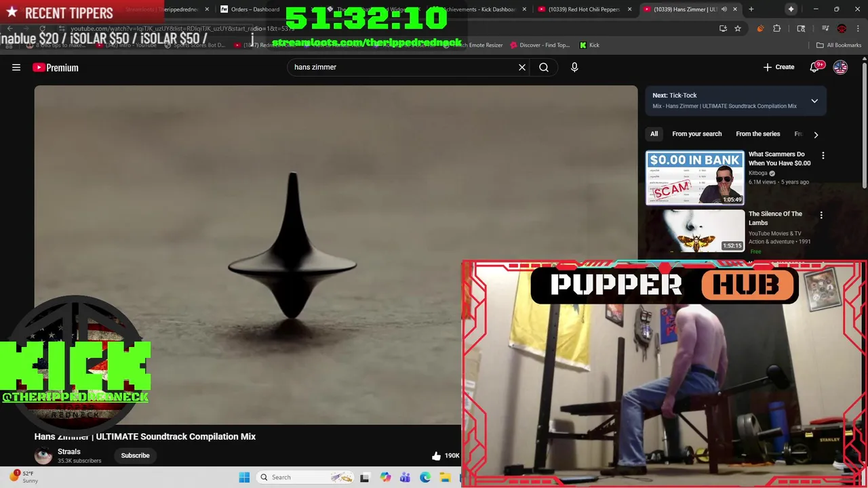
Task: Open Silence Of The Lambs thumbnail
Action: [695, 231]
